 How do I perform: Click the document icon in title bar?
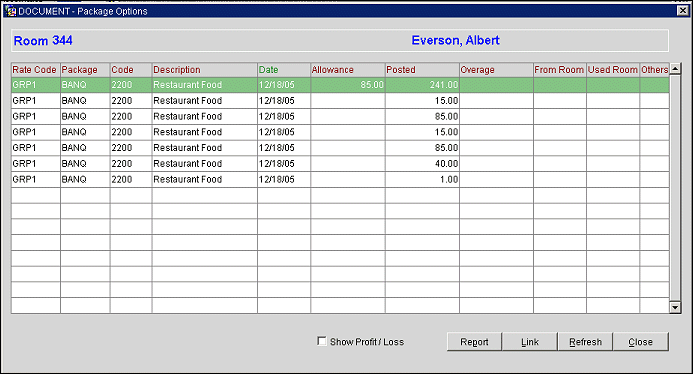click(x=11, y=11)
